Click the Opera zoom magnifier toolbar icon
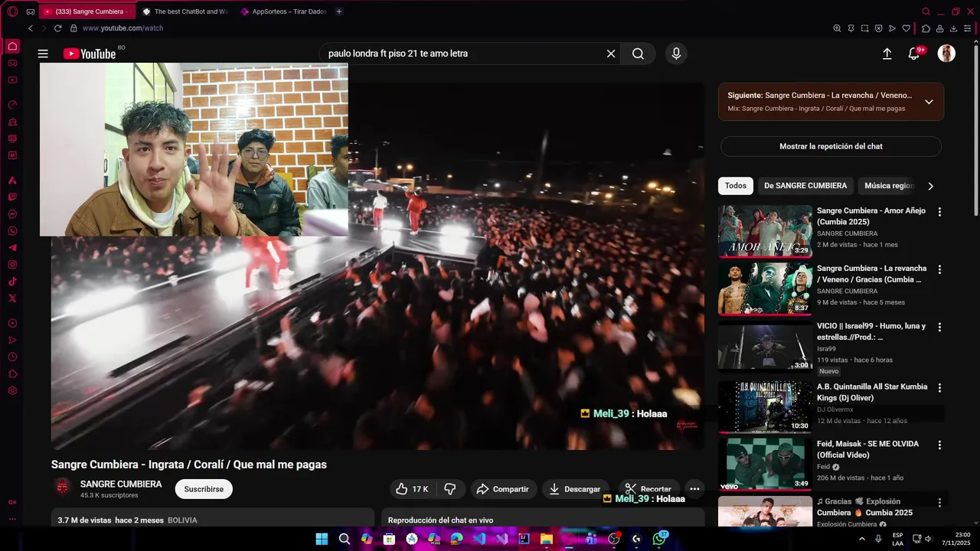This screenshot has height=551, width=980. [x=837, y=28]
